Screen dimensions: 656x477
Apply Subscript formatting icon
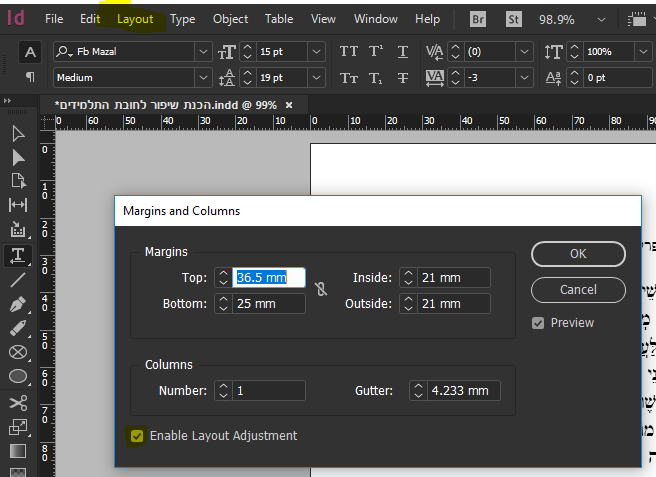376,78
